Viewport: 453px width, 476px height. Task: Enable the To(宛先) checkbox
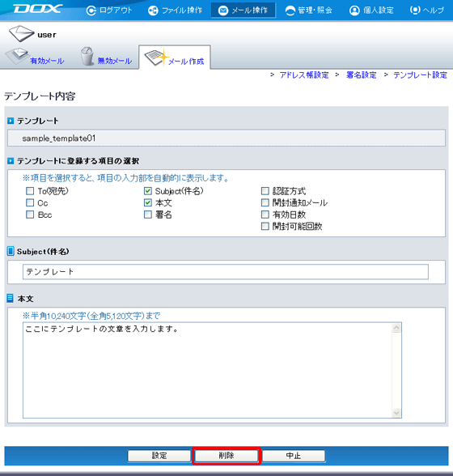click(x=30, y=191)
